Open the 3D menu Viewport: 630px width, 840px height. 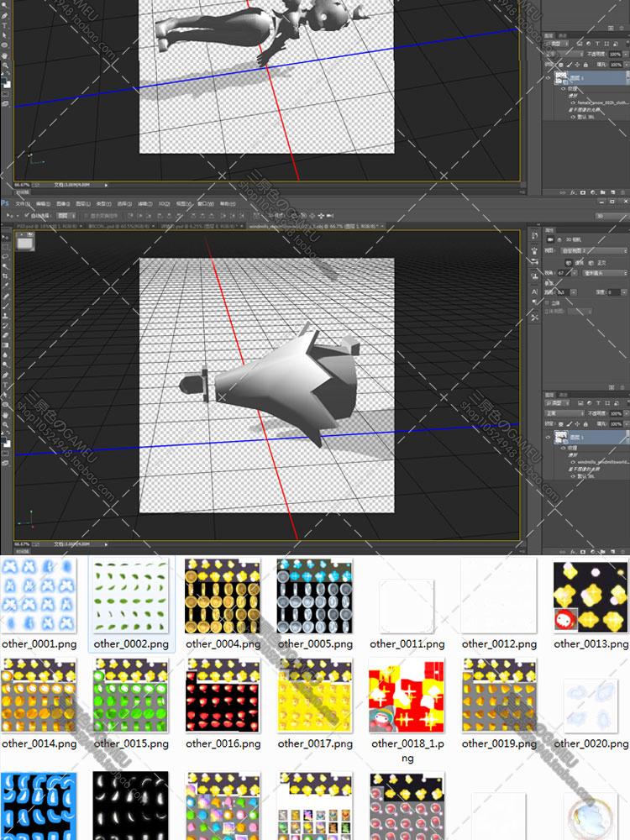[x=165, y=203]
